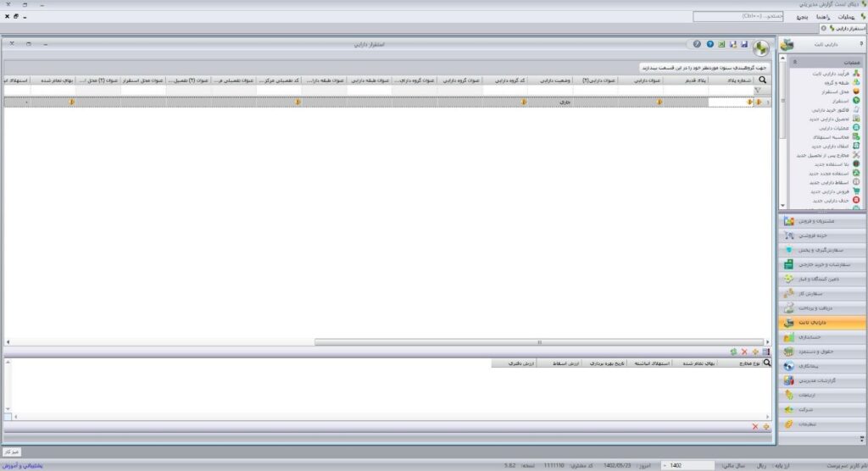The image size is (868, 471).
Task: Click پشتیبانی و آموزش link in status bar
Action: (x=22, y=466)
